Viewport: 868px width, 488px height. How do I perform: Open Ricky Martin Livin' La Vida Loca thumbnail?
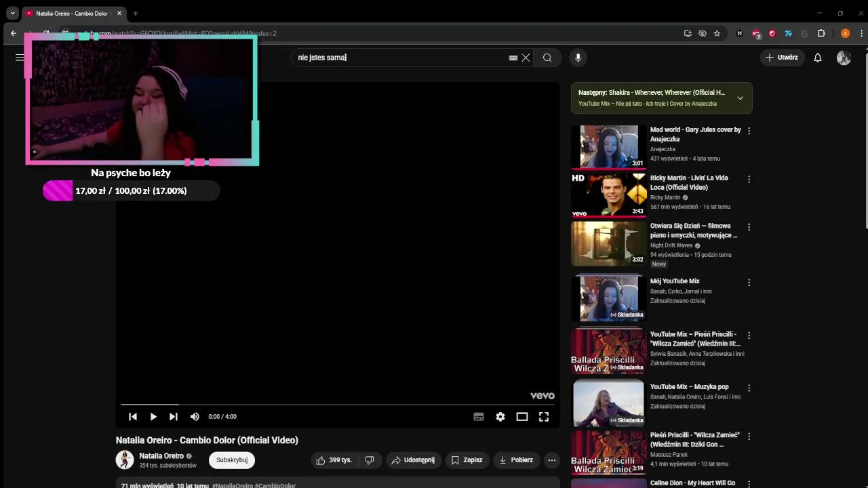[x=608, y=195]
